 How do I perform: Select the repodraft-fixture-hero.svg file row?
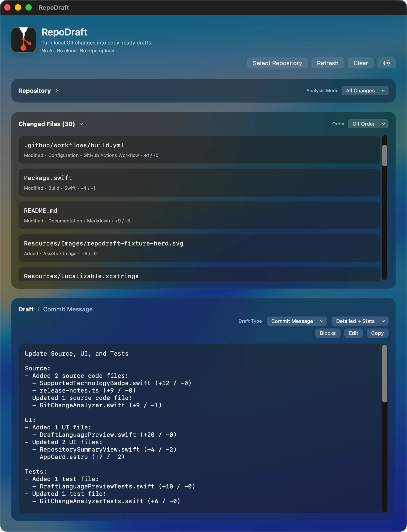[x=199, y=248]
